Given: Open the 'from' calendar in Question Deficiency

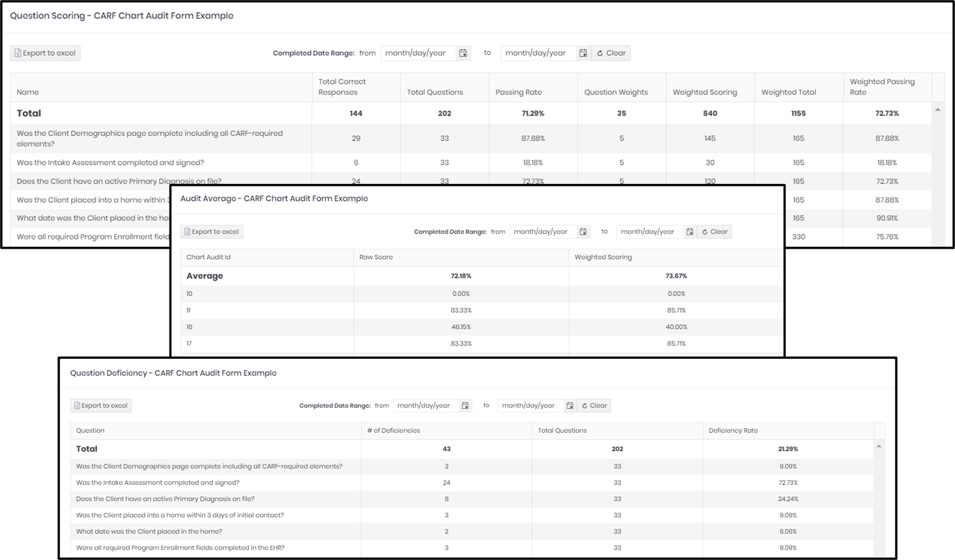Looking at the screenshot, I should coord(465,405).
